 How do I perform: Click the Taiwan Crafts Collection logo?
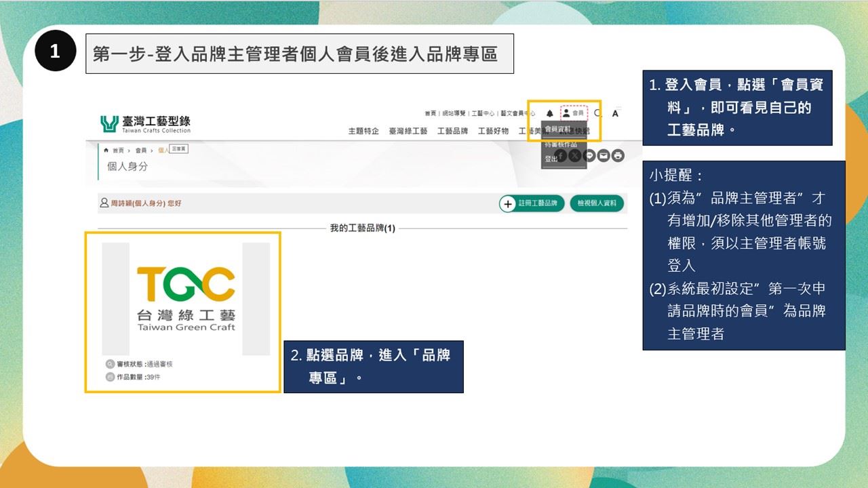pyautogui.click(x=146, y=124)
